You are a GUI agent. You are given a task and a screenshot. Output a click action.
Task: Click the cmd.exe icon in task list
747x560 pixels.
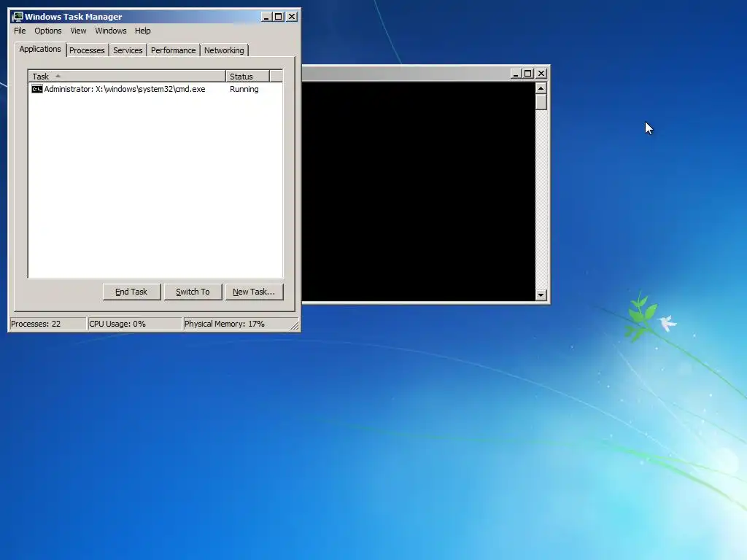pos(36,89)
